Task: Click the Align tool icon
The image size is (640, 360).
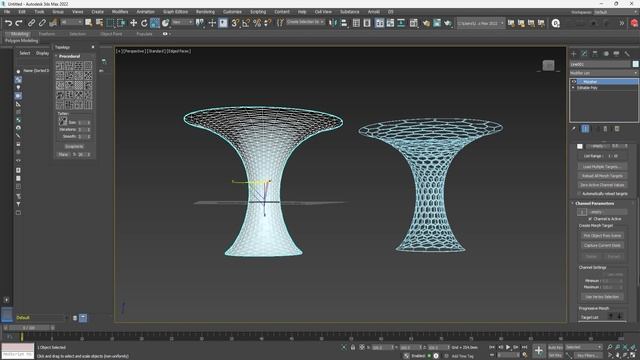Action: pos(344,23)
